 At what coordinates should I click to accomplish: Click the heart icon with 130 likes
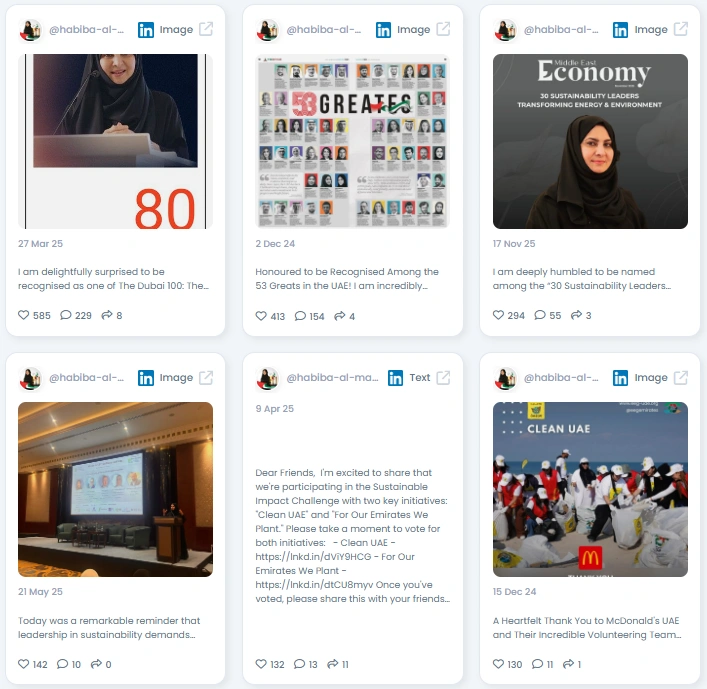point(498,664)
